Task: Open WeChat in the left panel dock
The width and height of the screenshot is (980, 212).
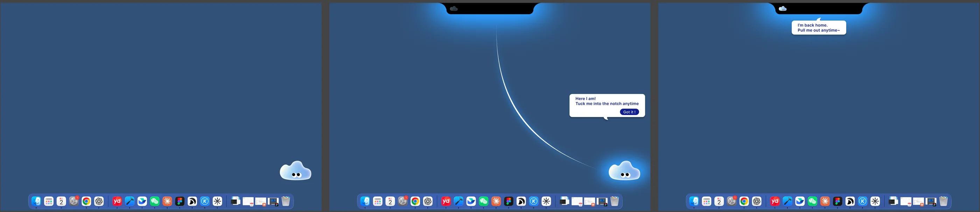Action: [155, 201]
